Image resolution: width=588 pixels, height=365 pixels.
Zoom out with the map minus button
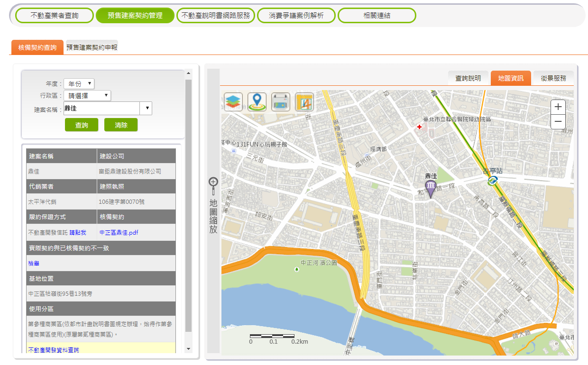[558, 122]
